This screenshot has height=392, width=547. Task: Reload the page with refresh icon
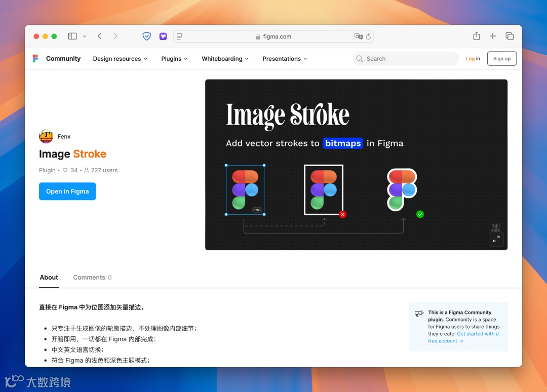pos(368,36)
